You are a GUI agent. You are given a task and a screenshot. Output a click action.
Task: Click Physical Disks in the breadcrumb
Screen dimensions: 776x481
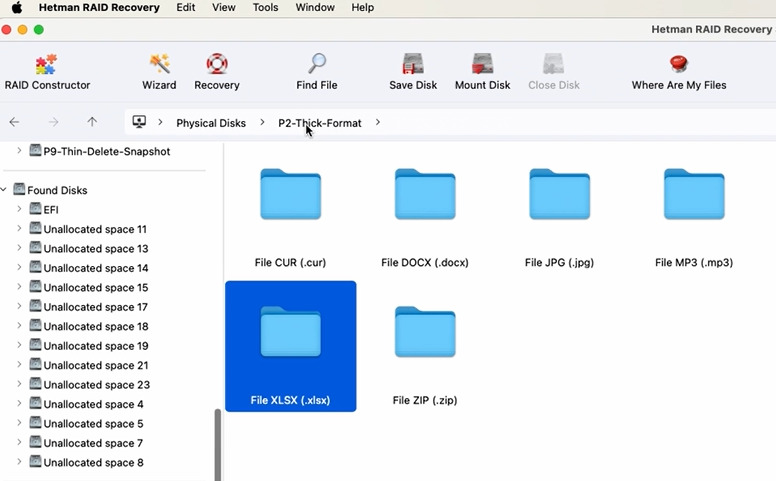211,123
